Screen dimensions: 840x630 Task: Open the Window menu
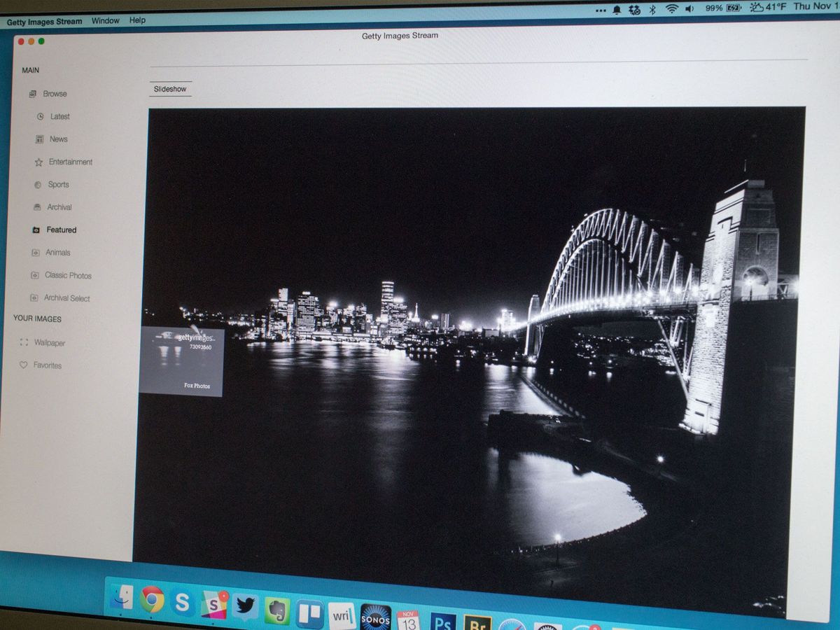105,22
